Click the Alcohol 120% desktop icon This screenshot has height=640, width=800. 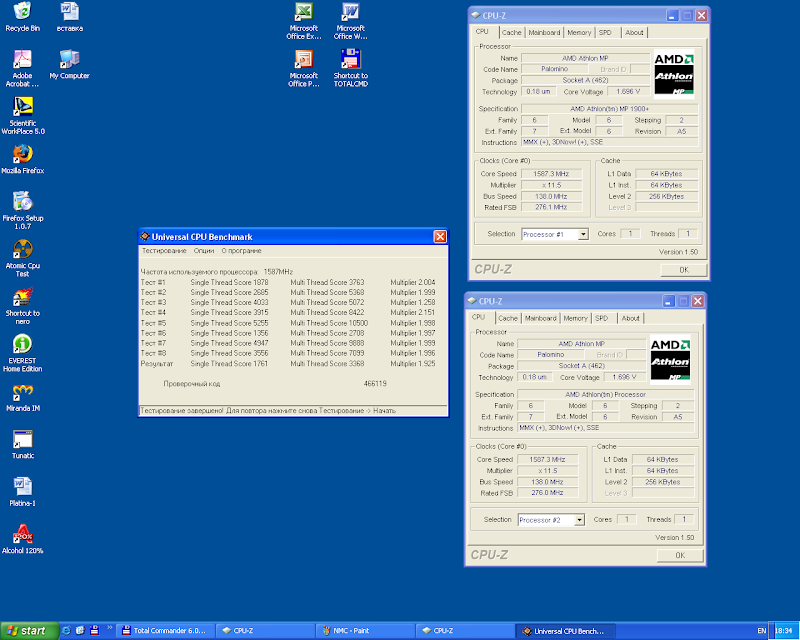23,539
